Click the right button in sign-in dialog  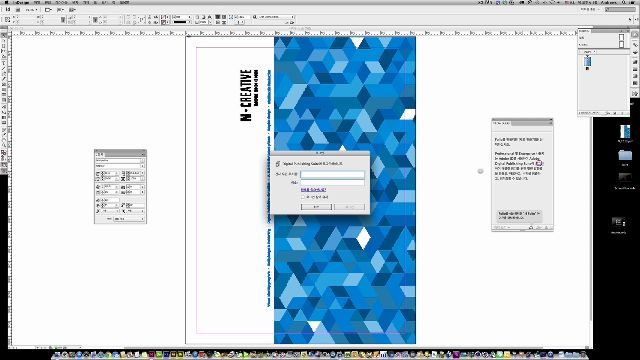coord(349,207)
